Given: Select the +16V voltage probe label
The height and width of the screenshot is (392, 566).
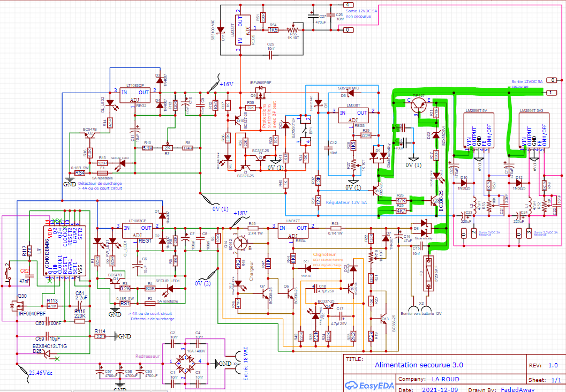Looking at the screenshot, I should click(227, 84).
